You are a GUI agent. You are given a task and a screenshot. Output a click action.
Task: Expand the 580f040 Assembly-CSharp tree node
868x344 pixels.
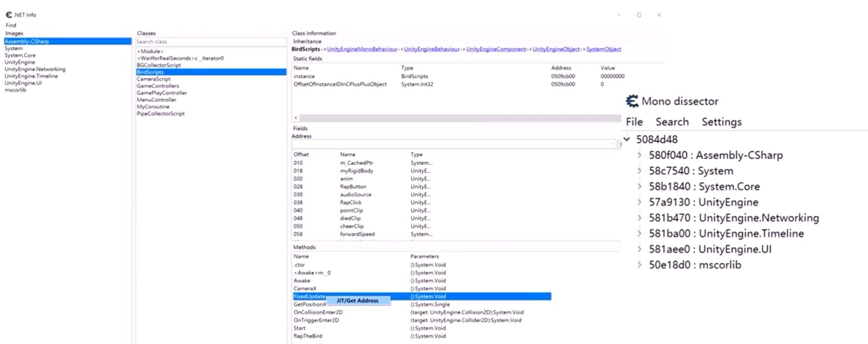[639, 155]
